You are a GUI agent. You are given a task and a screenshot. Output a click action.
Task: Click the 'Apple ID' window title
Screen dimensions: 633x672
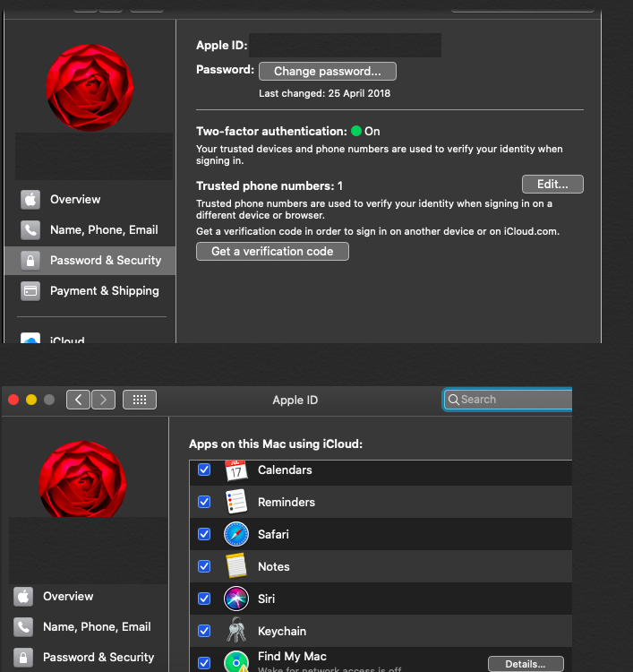[295, 400]
